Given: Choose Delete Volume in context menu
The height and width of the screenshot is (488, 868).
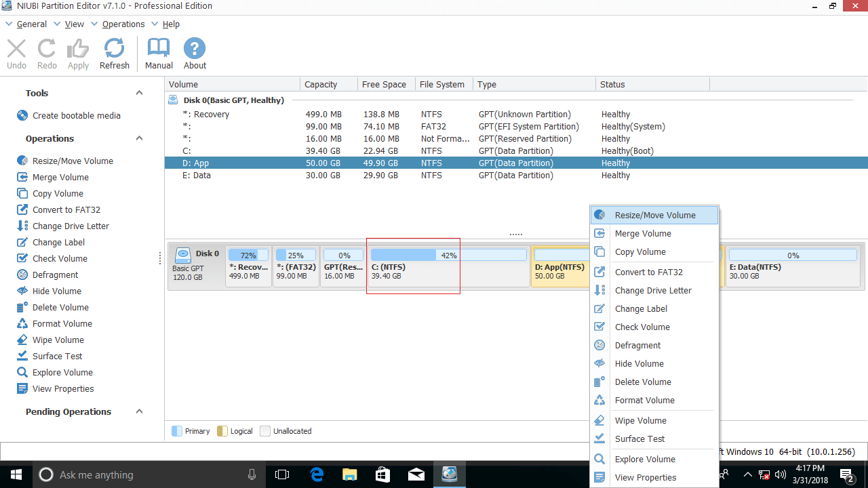Looking at the screenshot, I should (x=654, y=382).
